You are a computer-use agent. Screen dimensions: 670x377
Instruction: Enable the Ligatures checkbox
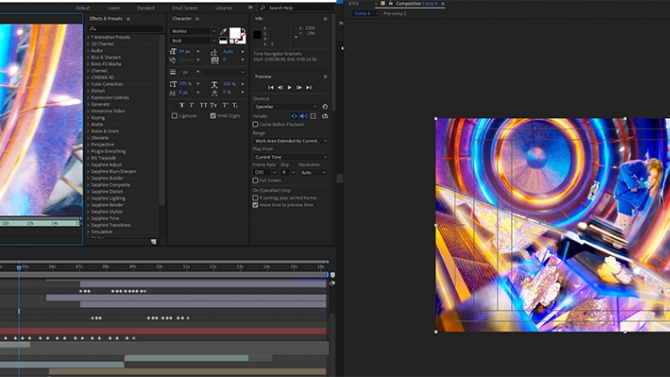coord(174,116)
